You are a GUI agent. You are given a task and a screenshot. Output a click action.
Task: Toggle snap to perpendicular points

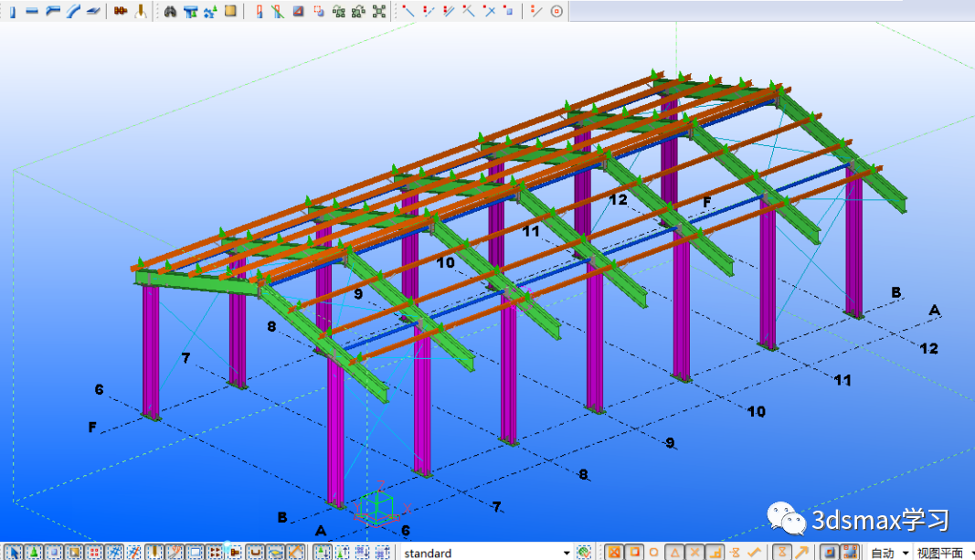pos(715,553)
